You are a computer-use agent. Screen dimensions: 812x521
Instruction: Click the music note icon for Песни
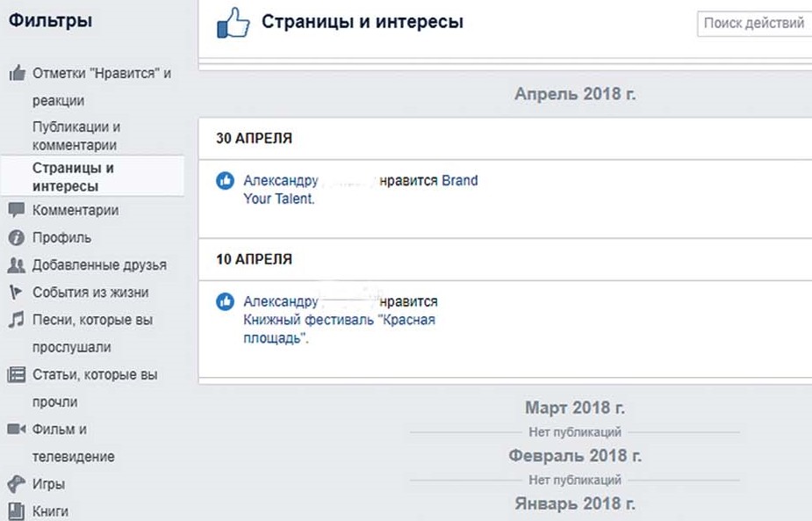tap(16, 320)
